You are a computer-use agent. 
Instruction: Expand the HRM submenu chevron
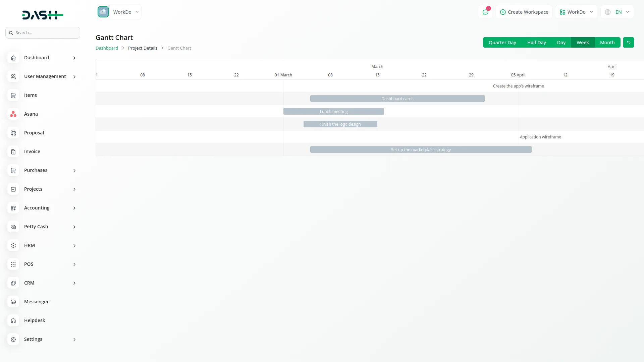(74, 246)
